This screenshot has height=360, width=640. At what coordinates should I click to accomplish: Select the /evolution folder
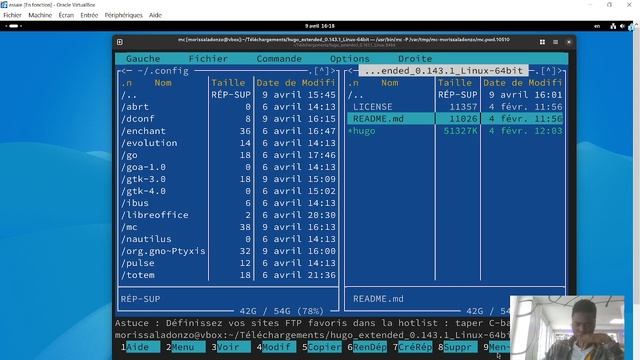coord(228,143)
